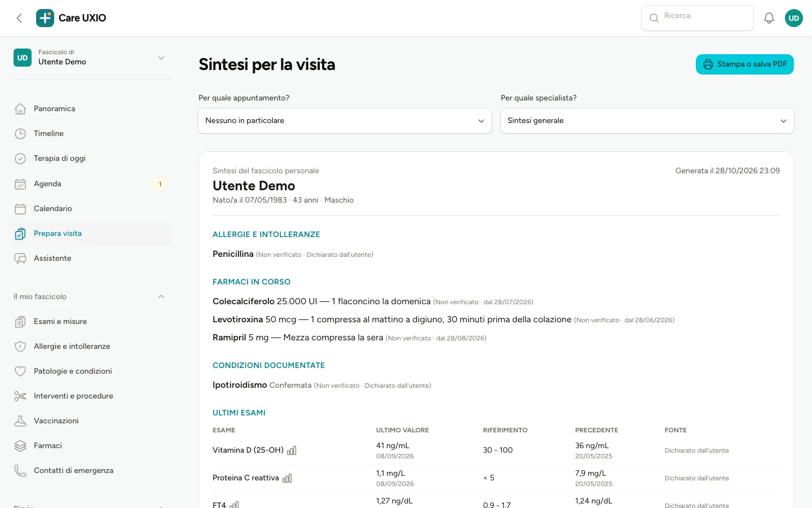Open Patologie e condizioni
Viewport: 812px width, 508px height.
[90, 371]
